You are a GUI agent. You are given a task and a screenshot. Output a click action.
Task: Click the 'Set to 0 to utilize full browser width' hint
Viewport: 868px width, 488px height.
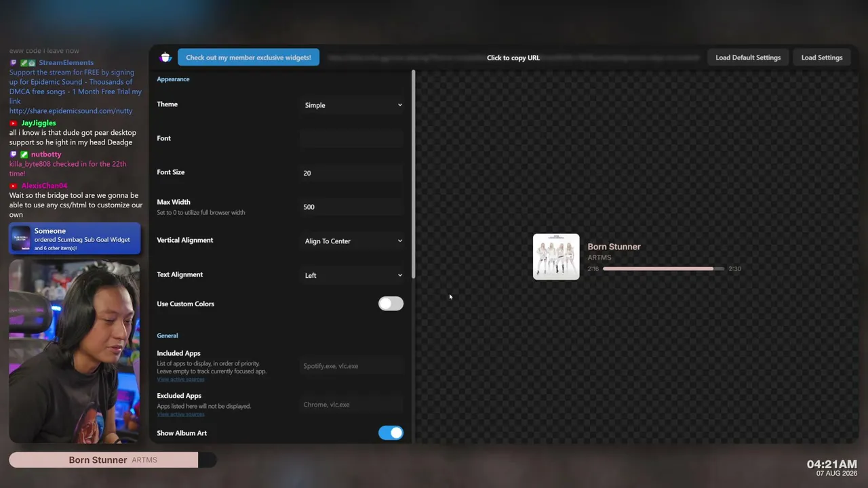coord(201,213)
